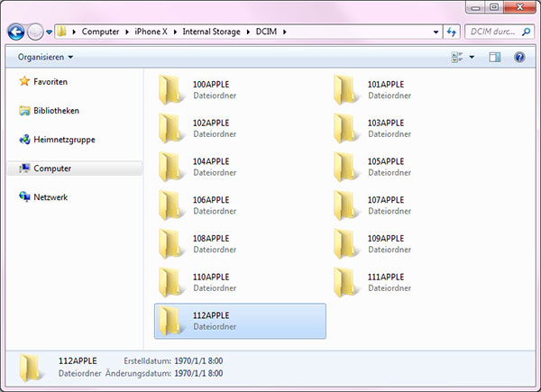Change view with the view icon button
The image size is (541, 392).
(457, 57)
